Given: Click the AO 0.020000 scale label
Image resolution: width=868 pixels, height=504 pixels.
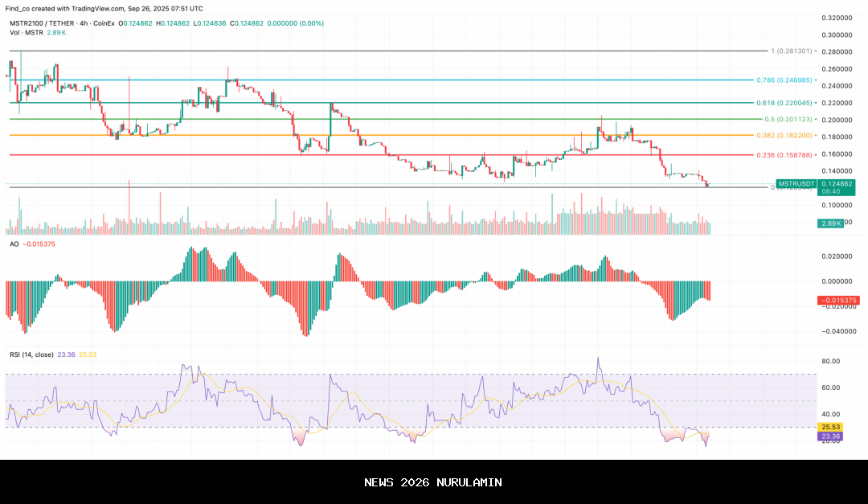Looking at the screenshot, I should coord(837,256).
